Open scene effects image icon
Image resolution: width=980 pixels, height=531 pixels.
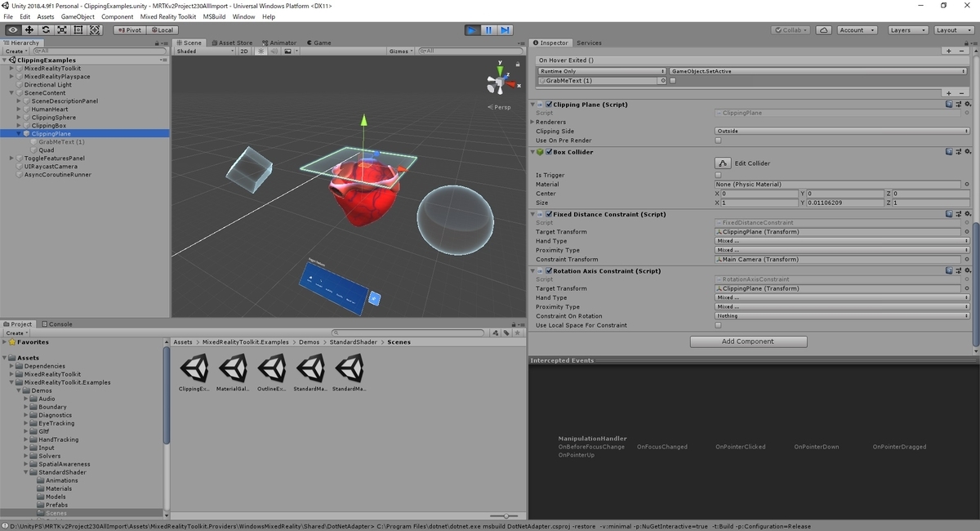click(287, 51)
